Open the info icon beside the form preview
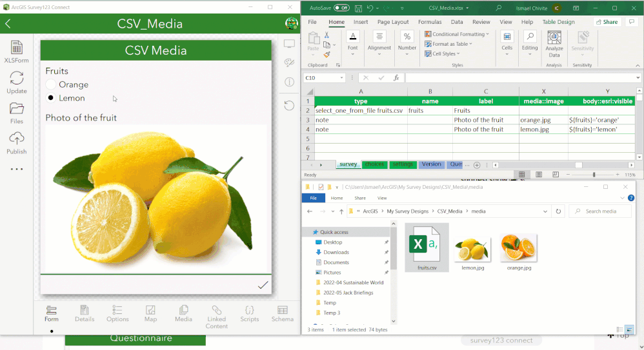 pos(289,82)
